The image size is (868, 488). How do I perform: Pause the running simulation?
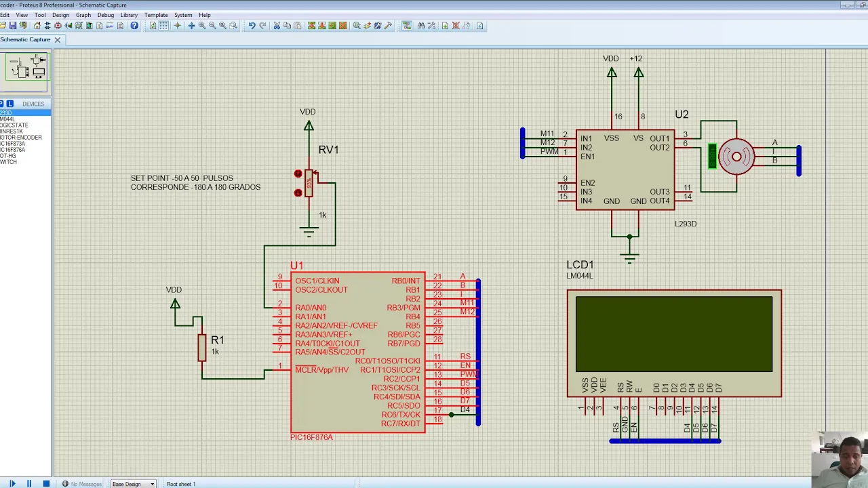pyautogui.click(x=29, y=483)
